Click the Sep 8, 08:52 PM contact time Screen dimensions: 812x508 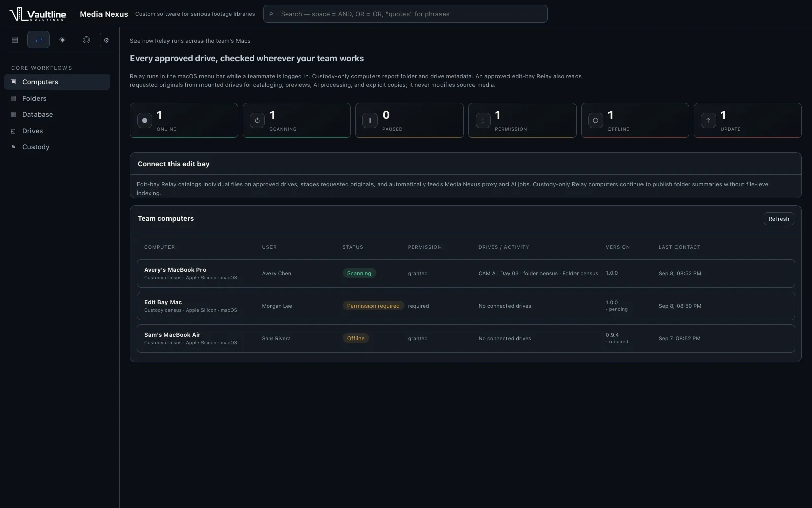pyautogui.click(x=680, y=273)
